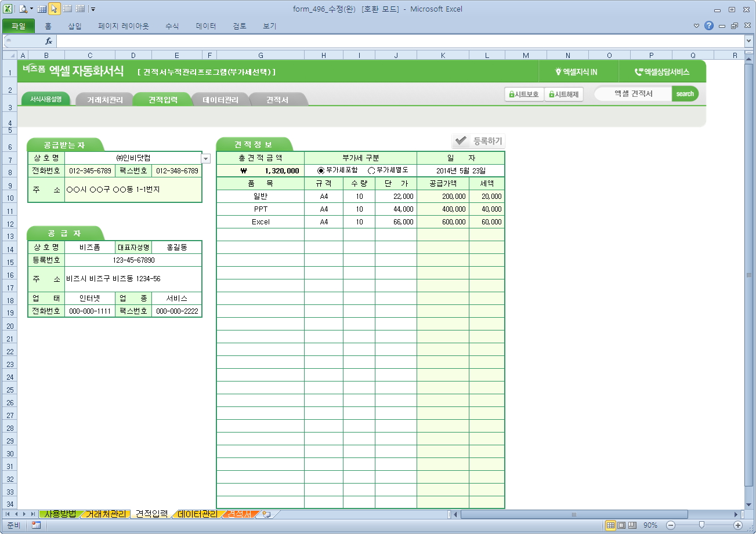
Task: Click the 엑셀 견적서 search input field
Action: (x=634, y=93)
